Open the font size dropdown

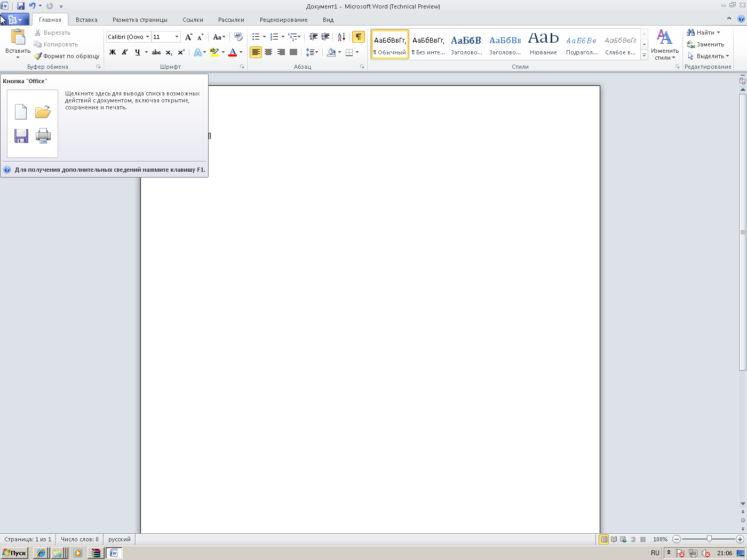[177, 37]
